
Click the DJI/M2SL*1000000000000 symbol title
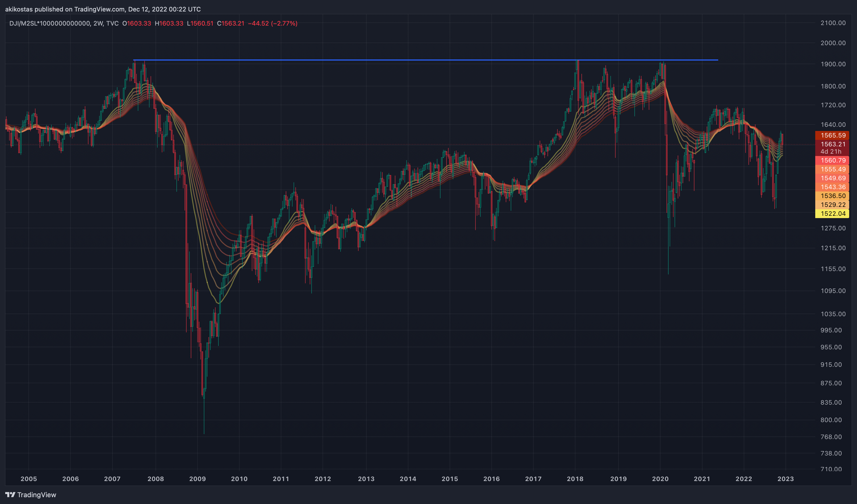pyautogui.click(x=50, y=23)
